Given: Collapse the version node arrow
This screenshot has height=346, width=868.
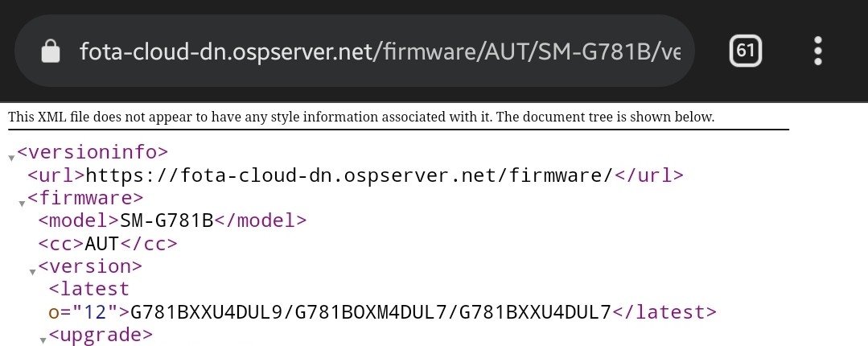Looking at the screenshot, I should click(33, 272).
